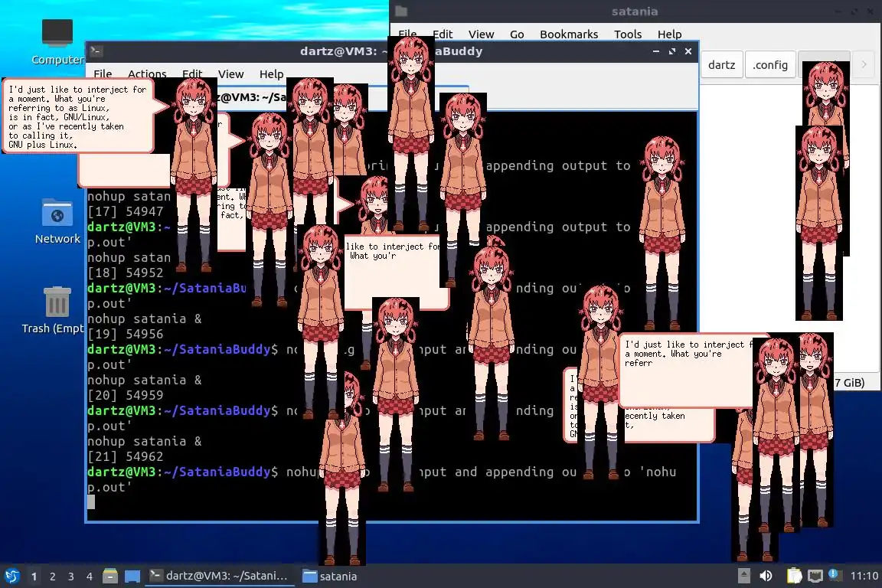Open the wired network tray icon
This screenshot has height=588, width=882.
click(x=815, y=576)
